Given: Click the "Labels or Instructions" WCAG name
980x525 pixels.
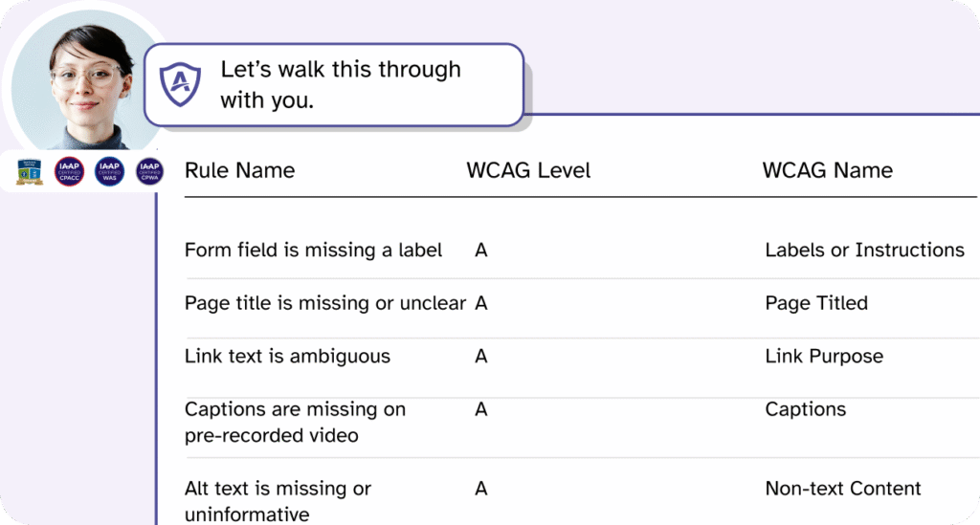Looking at the screenshot, I should pos(864,251).
